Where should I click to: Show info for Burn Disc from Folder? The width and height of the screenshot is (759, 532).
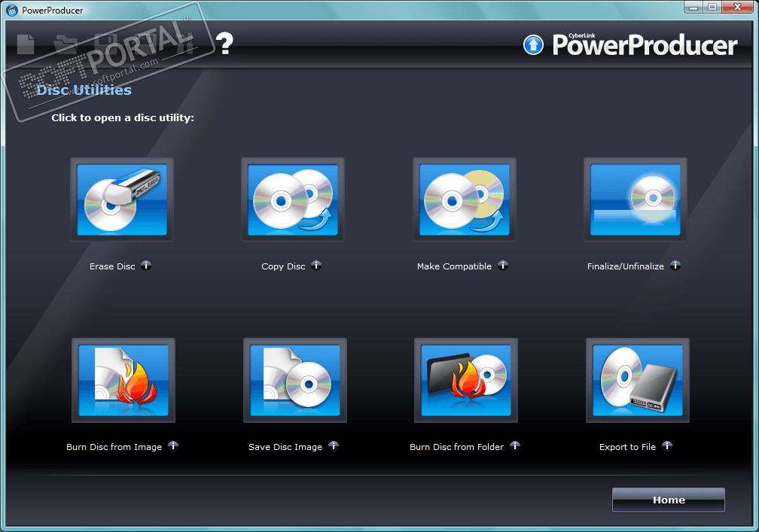pos(515,446)
